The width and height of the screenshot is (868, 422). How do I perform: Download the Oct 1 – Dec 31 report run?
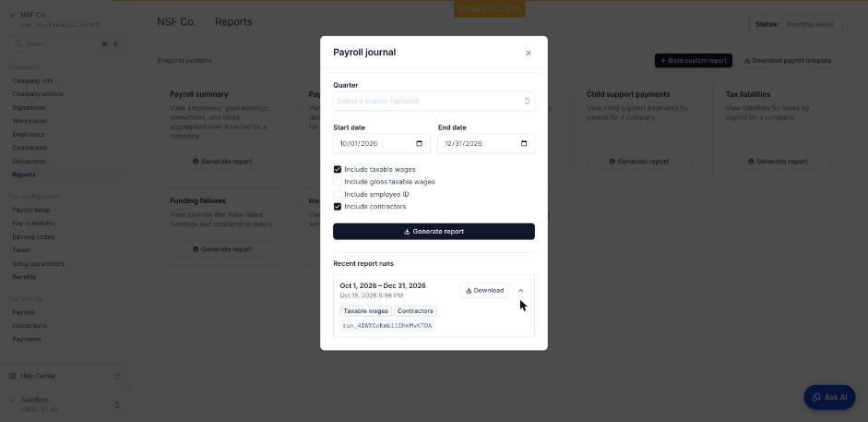tap(484, 290)
